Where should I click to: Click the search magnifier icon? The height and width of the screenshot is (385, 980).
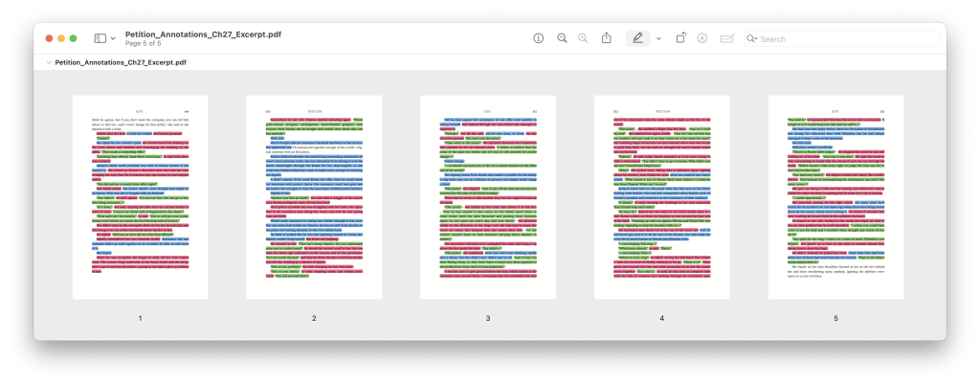tap(752, 38)
